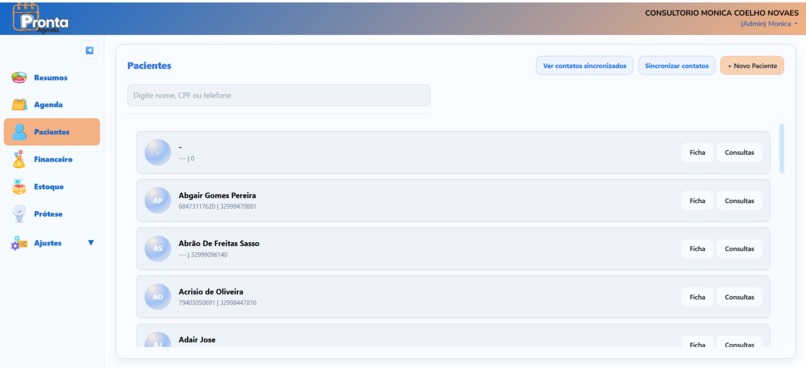
Task: Open Consultas for the unnamed "-" patient
Action: 739,153
